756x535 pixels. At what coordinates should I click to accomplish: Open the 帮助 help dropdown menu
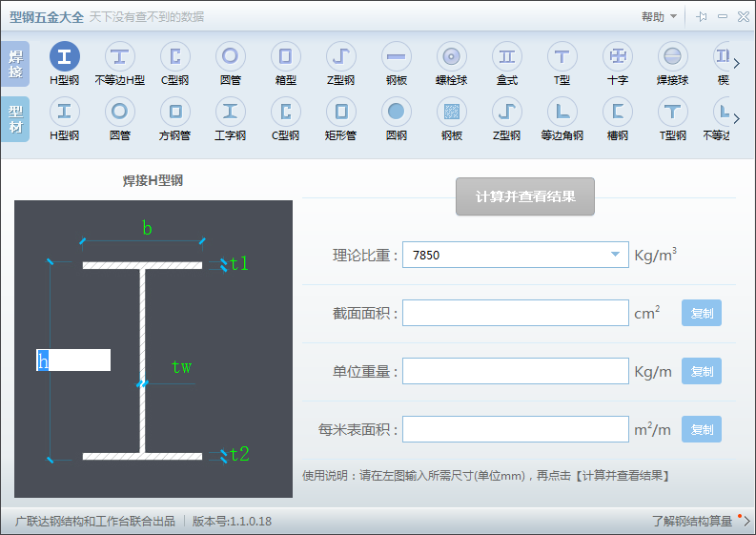(659, 16)
